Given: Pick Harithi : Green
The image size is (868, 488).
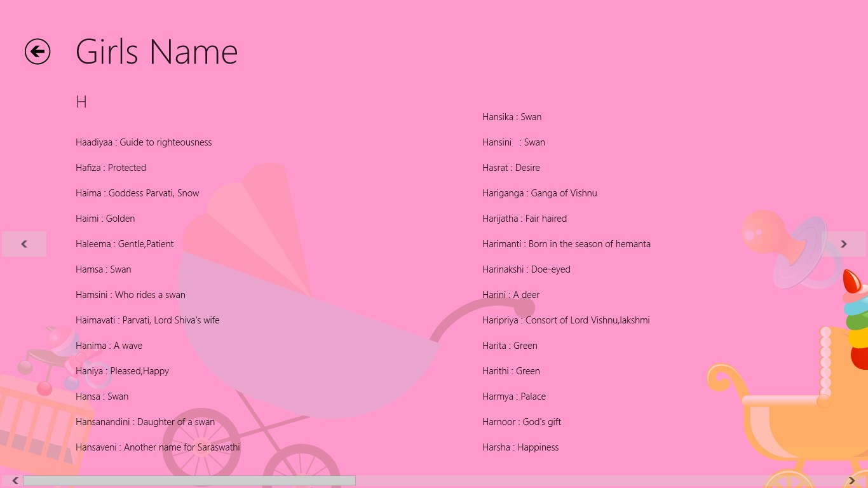Looking at the screenshot, I should coord(511,371).
